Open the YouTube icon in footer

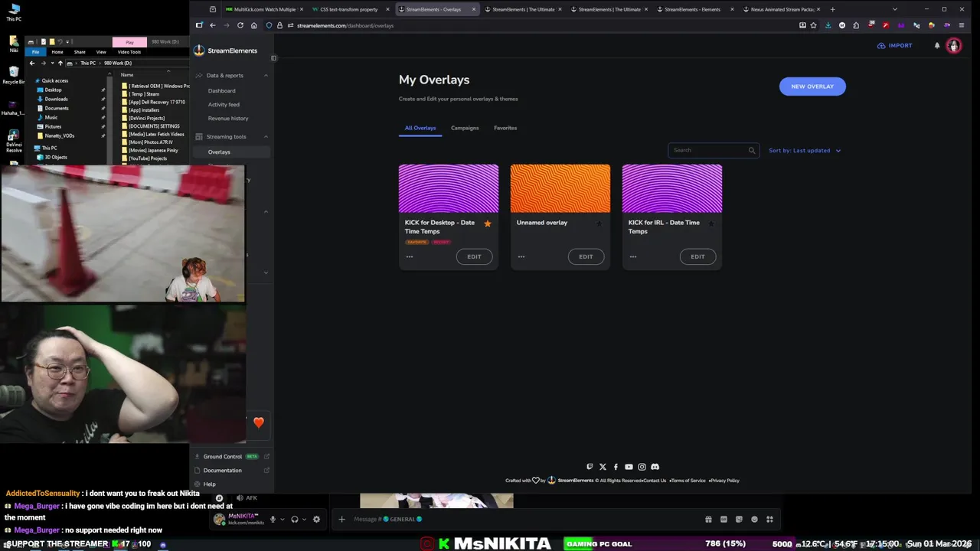point(629,467)
